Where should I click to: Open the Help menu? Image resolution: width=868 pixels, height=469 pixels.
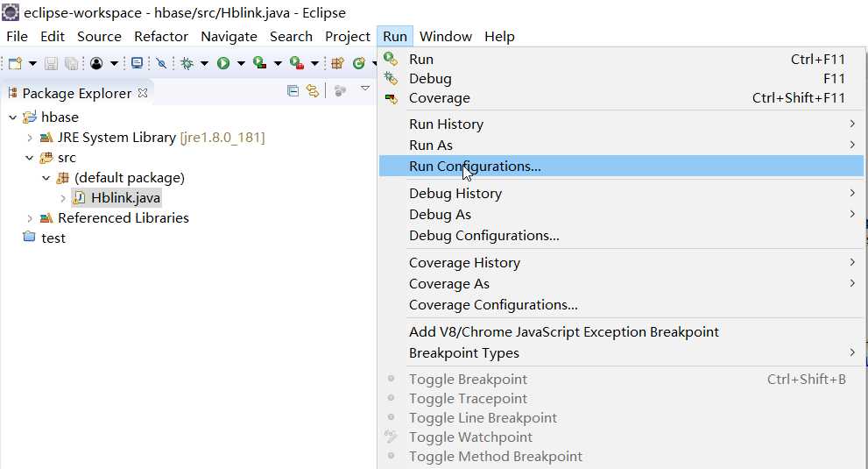499,37
